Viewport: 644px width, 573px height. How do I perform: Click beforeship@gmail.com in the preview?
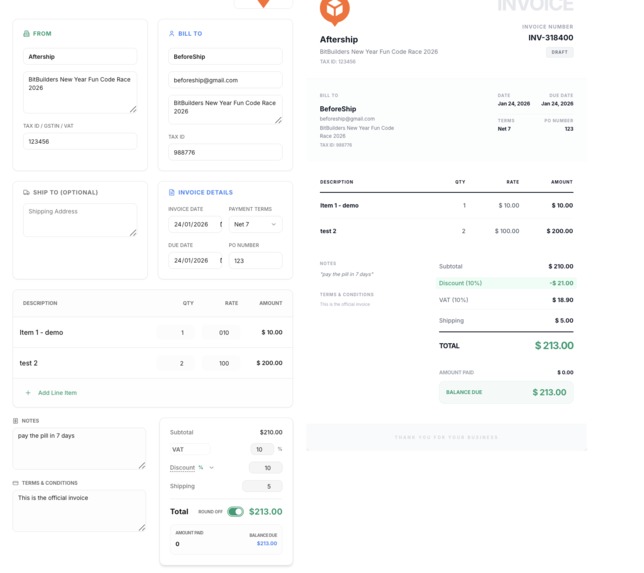pos(347,119)
